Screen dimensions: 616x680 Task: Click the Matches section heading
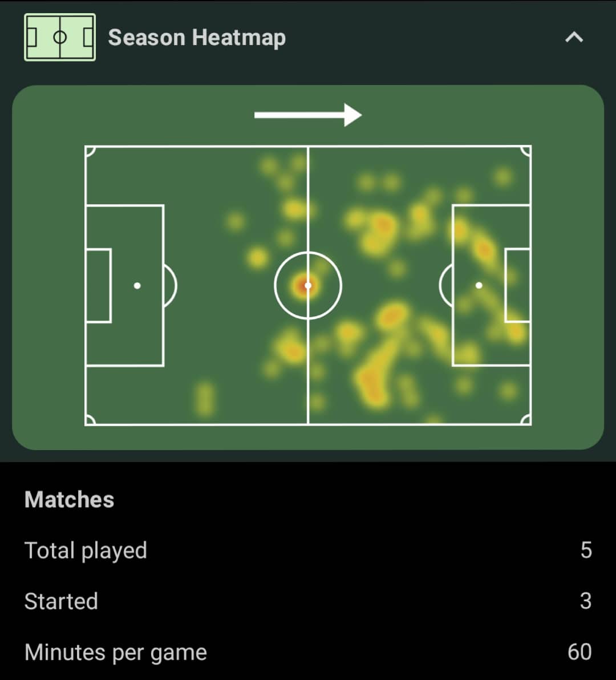pos(70,500)
